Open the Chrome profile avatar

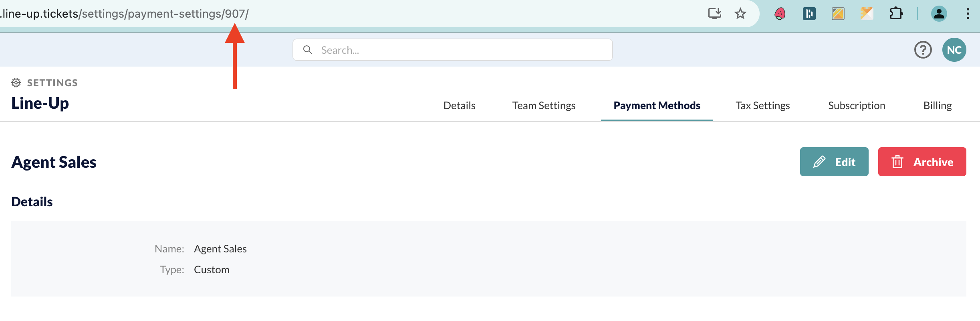[x=939, y=14]
